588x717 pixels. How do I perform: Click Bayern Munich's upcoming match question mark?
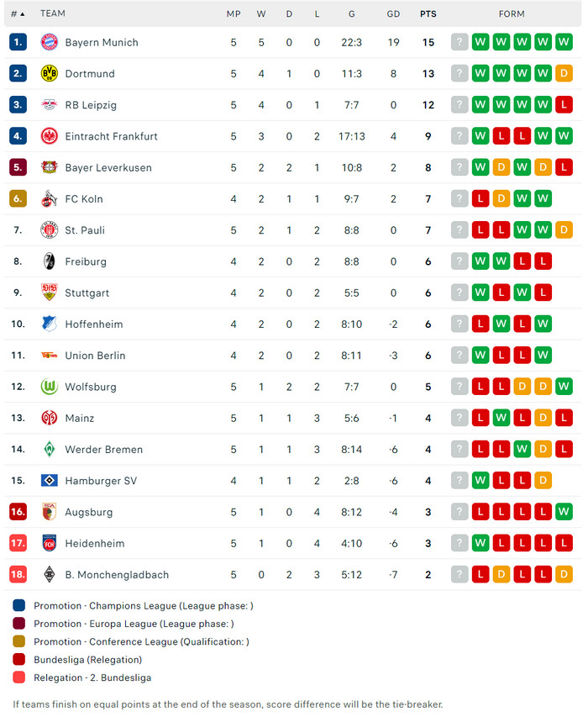coord(459,42)
